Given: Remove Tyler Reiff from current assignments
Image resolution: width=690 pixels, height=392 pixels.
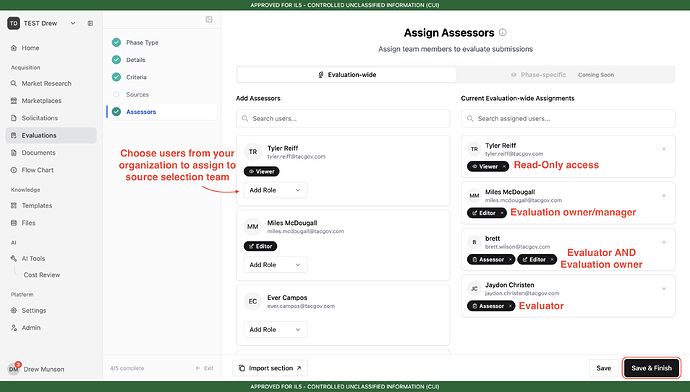Looking at the screenshot, I should (664, 149).
